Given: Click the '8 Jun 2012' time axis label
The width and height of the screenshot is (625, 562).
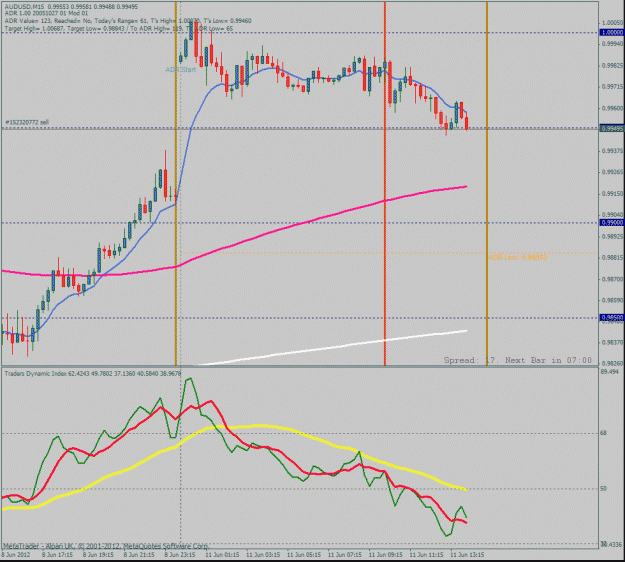Looking at the screenshot, I should point(16,555).
